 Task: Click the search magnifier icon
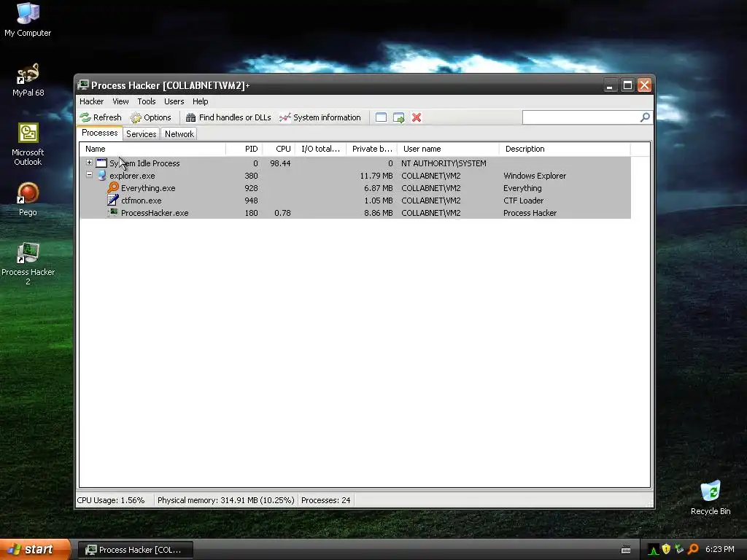[645, 117]
